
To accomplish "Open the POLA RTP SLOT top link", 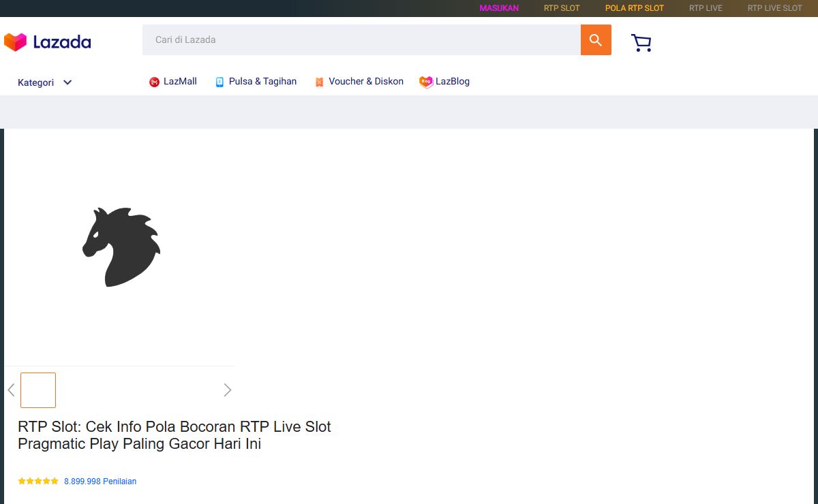I will [x=635, y=8].
